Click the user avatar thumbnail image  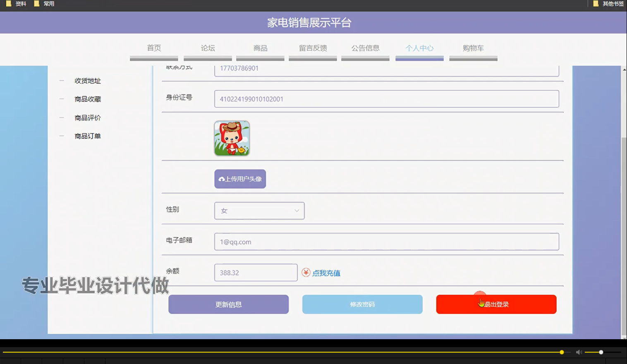pos(232,138)
